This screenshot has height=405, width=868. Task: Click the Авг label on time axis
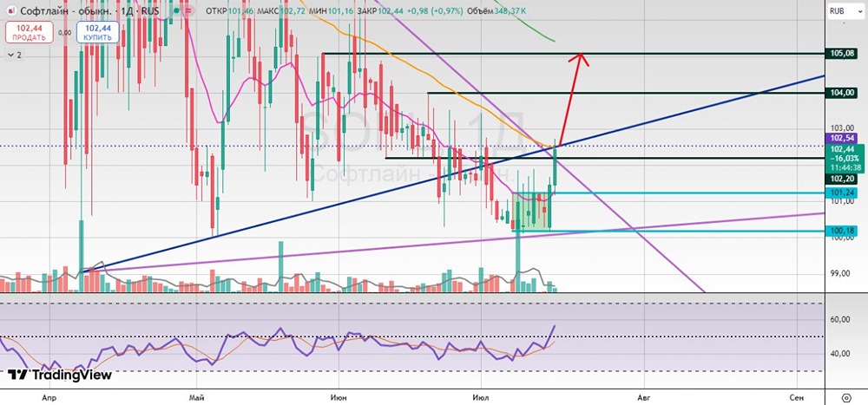643,397
